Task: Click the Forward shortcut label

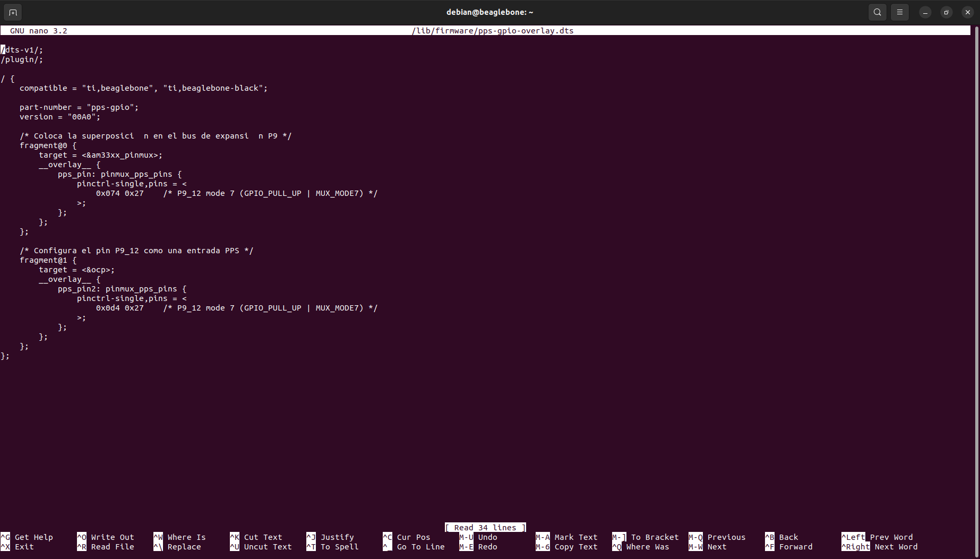Action: pyautogui.click(x=796, y=547)
